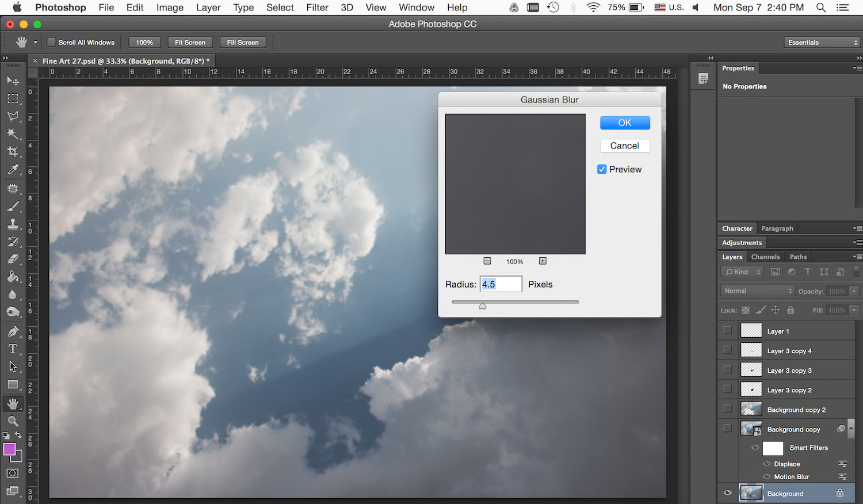This screenshot has height=504, width=863.
Task: Hide the Background layer
Action: (x=728, y=493)
